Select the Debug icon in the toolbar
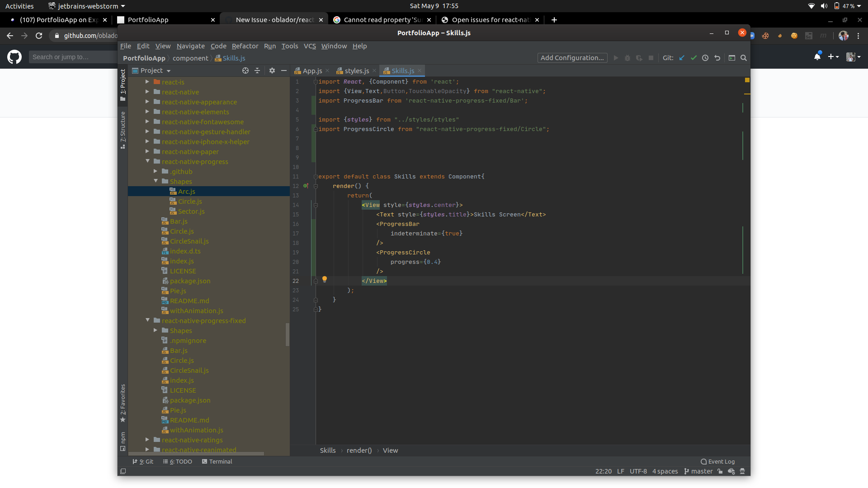 [x=627, y=58]
